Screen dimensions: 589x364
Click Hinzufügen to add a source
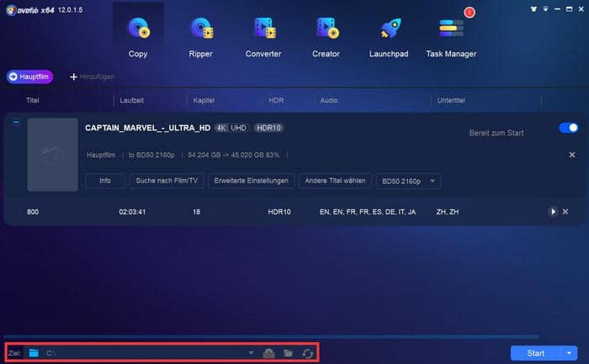point(92,76)
